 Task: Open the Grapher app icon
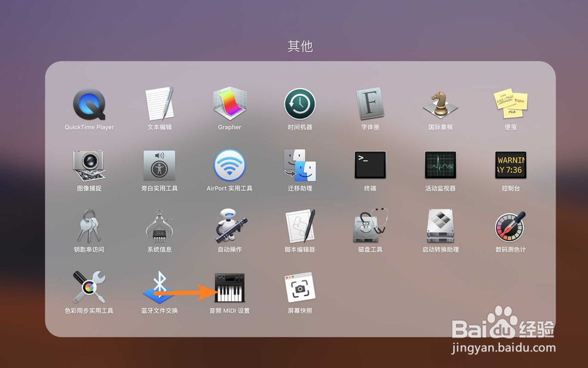pyautogui.click(x=229, y=104)
